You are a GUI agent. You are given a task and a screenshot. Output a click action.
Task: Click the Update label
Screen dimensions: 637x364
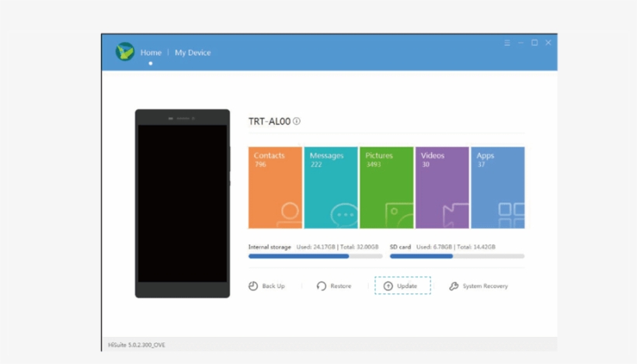click(407, 286)
